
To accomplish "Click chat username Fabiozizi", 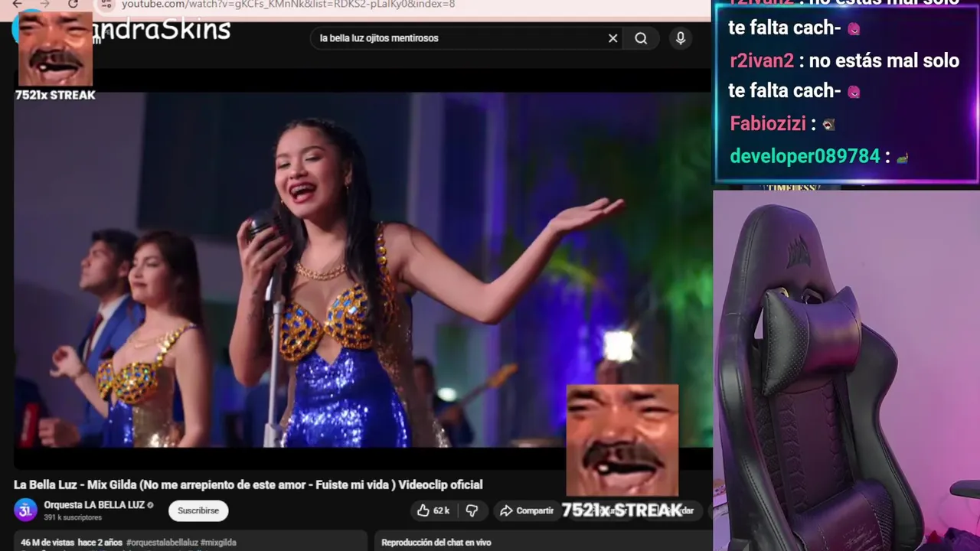I will tap(768, 124).
